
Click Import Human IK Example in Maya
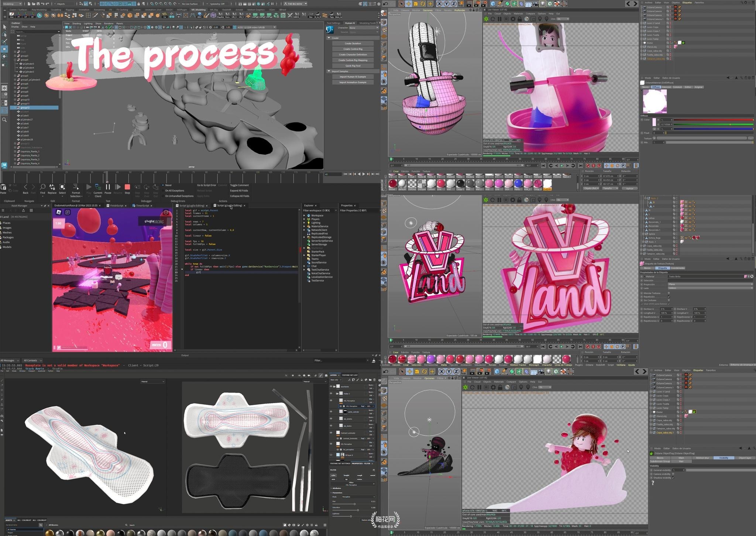pos(353,77)
